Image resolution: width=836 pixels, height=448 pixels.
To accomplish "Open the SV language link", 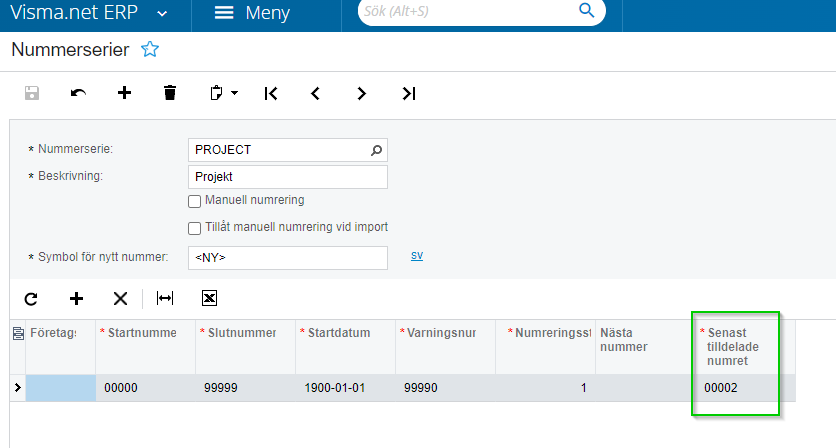I will coord(417,255).
